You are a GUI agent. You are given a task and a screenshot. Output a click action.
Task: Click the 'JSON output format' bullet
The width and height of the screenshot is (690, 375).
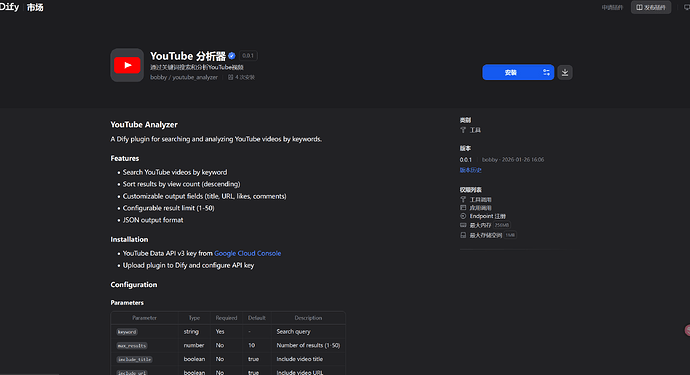point(153,220)
